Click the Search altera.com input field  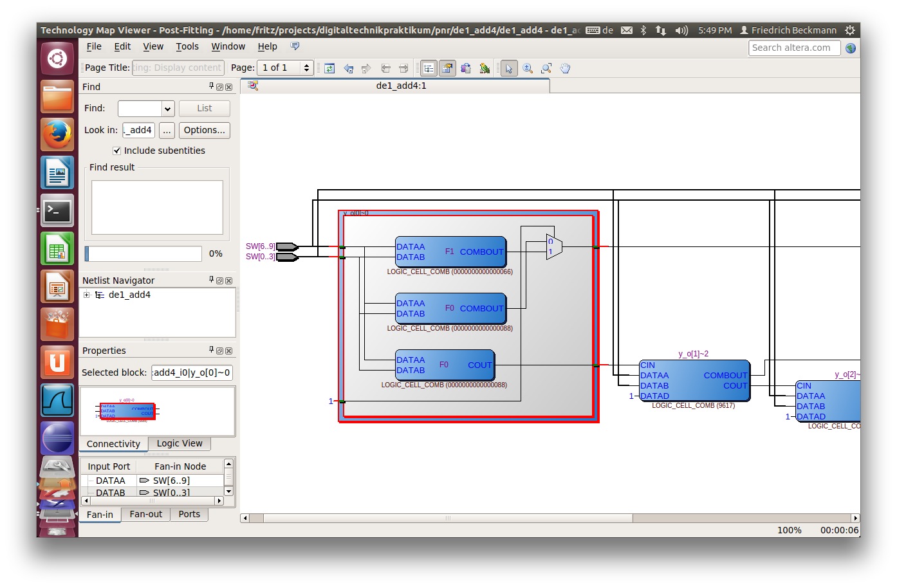[793, 48]
